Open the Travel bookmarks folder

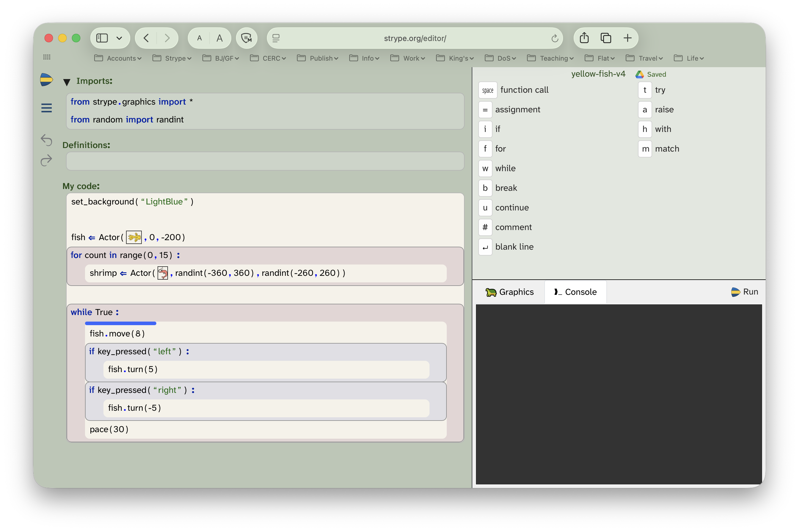644,58
